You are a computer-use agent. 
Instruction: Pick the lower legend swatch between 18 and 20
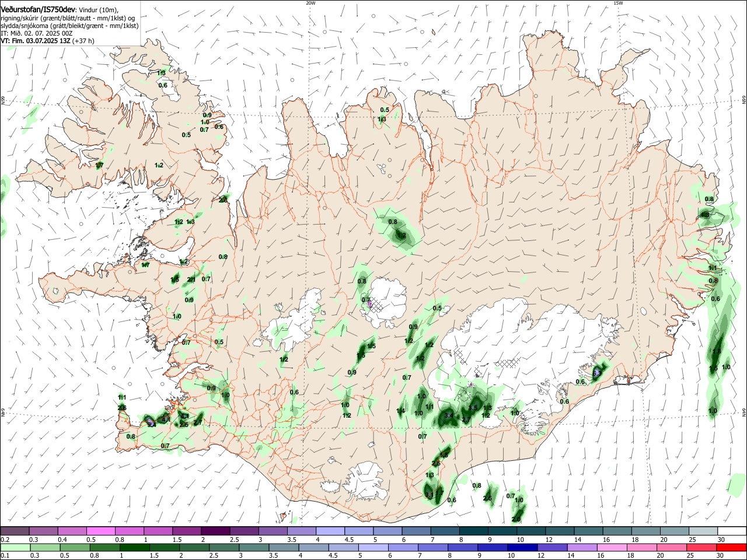click(x=640, y=547)
